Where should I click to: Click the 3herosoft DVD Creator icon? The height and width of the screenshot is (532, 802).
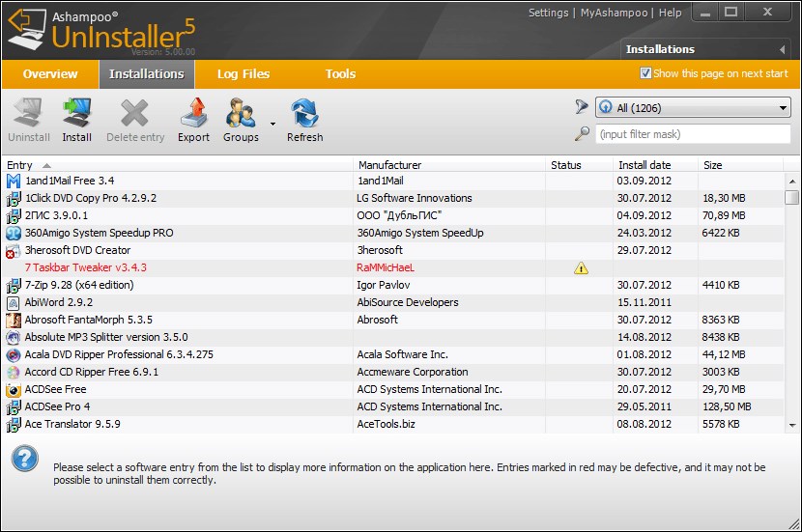tap(14, 250)
